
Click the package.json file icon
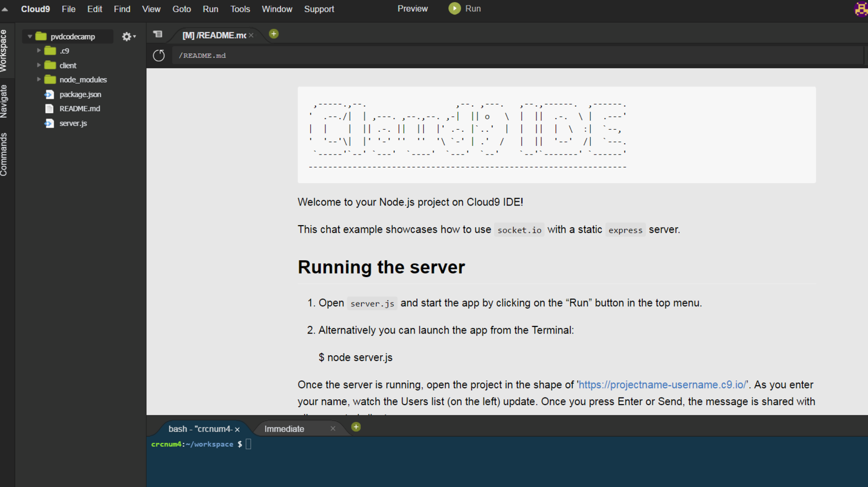point(49,94)
